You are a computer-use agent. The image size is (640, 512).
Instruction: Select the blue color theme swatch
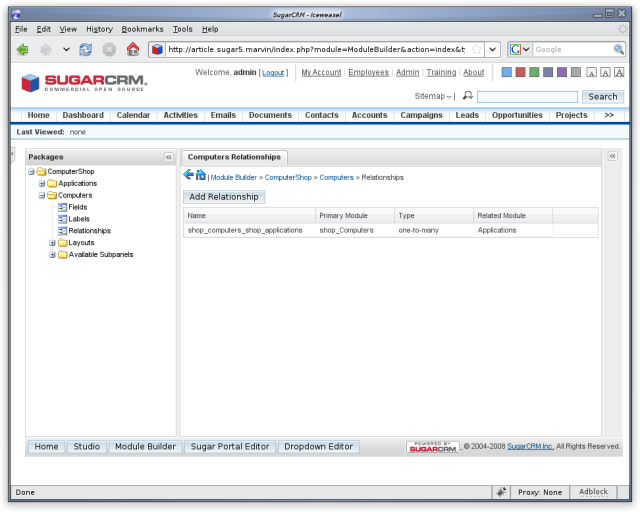(507, 72)
